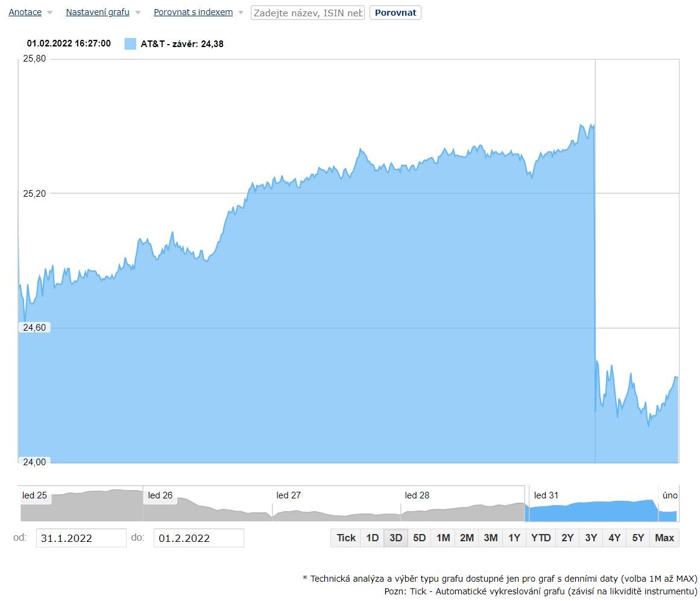The width and height of the screenshot is (700, 601).
Task: Expand Nastavení grafu dropdown arrow
Action: (137, 13)
